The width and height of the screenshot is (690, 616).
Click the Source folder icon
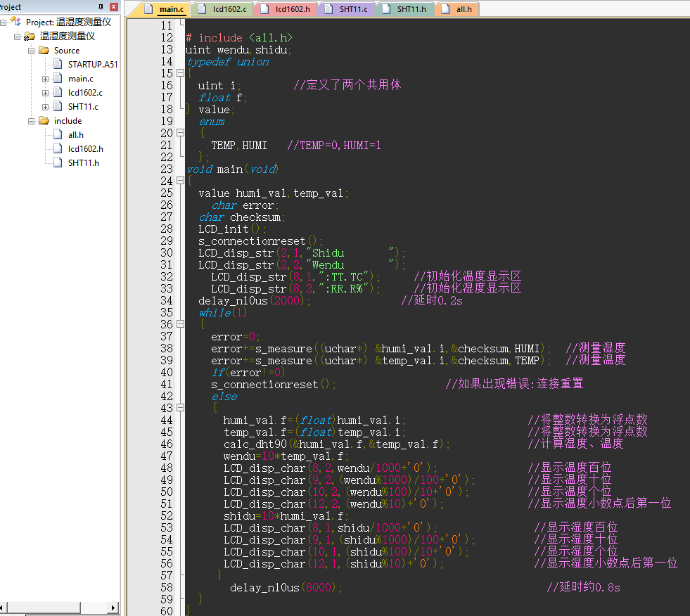tap(44, 51)
